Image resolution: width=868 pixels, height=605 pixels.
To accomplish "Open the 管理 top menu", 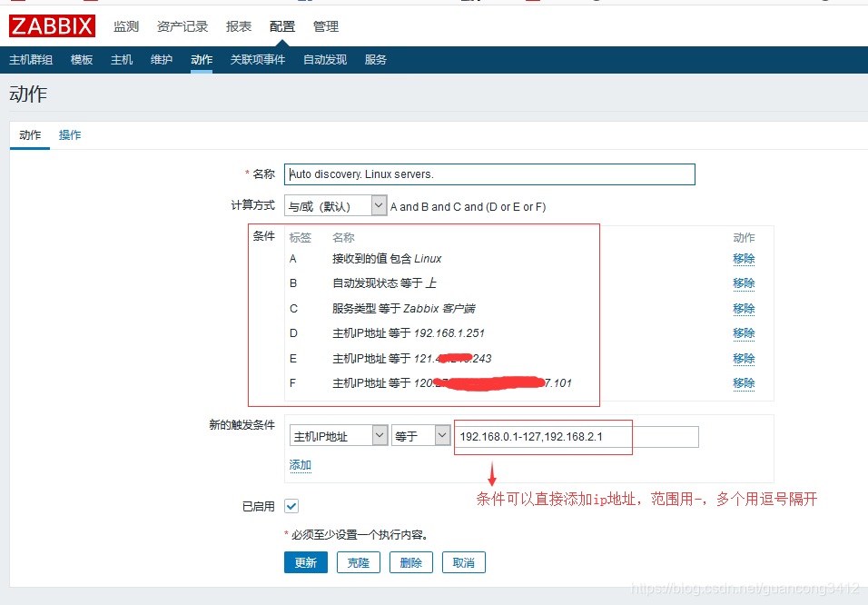I will coord(325,26).
